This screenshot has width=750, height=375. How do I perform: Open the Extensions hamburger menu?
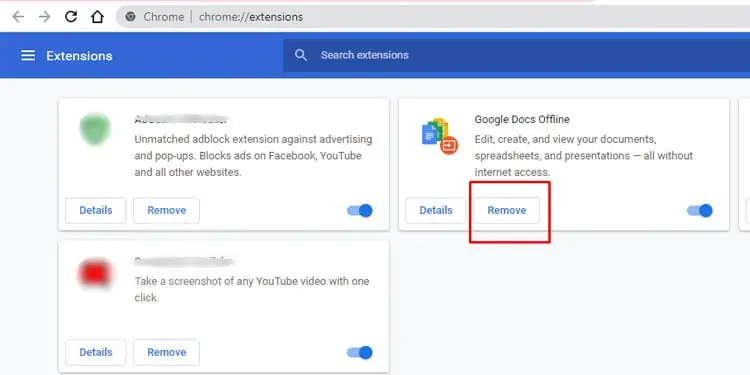point(28,55)
